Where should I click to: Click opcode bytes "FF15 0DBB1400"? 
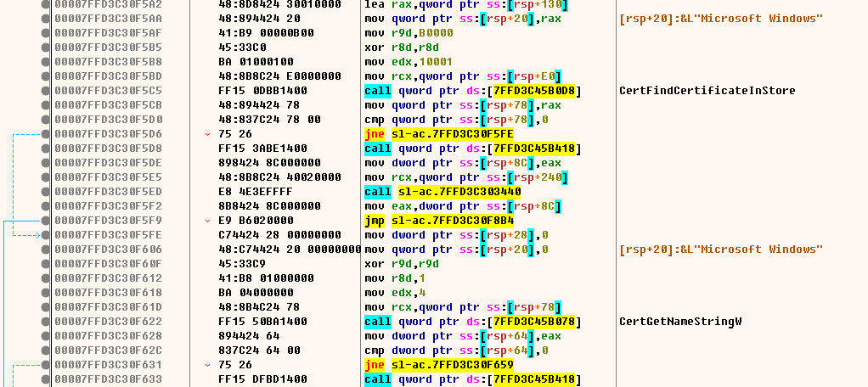pos(263,91)
